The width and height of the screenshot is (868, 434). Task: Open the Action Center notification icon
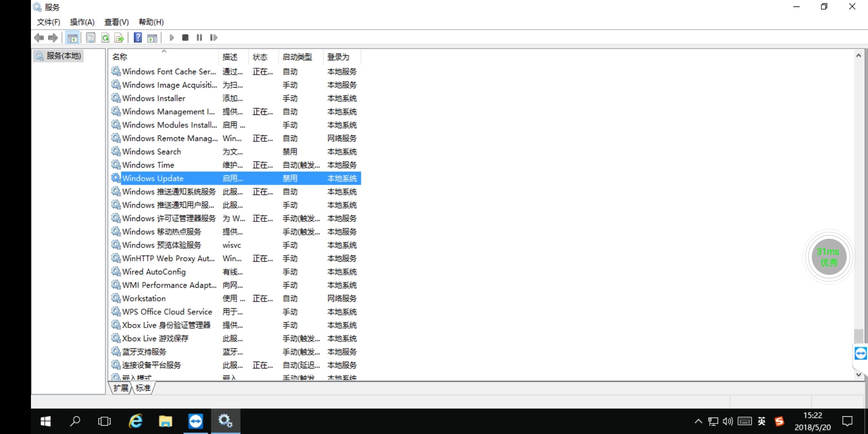[847, 421]
